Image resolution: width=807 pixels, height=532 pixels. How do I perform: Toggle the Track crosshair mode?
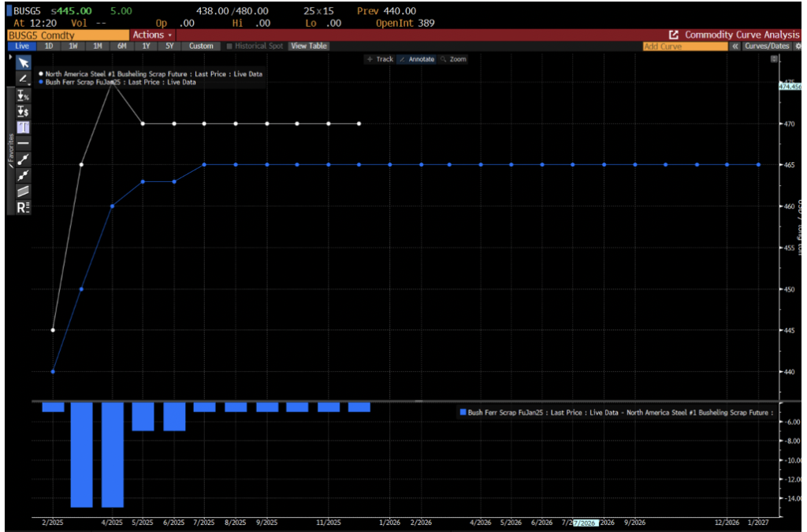(379, 59)
